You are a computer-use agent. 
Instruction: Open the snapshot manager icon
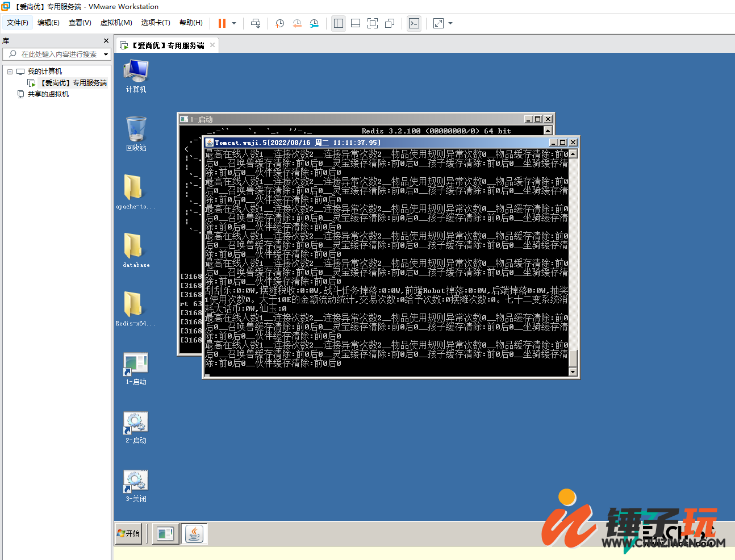314,23
